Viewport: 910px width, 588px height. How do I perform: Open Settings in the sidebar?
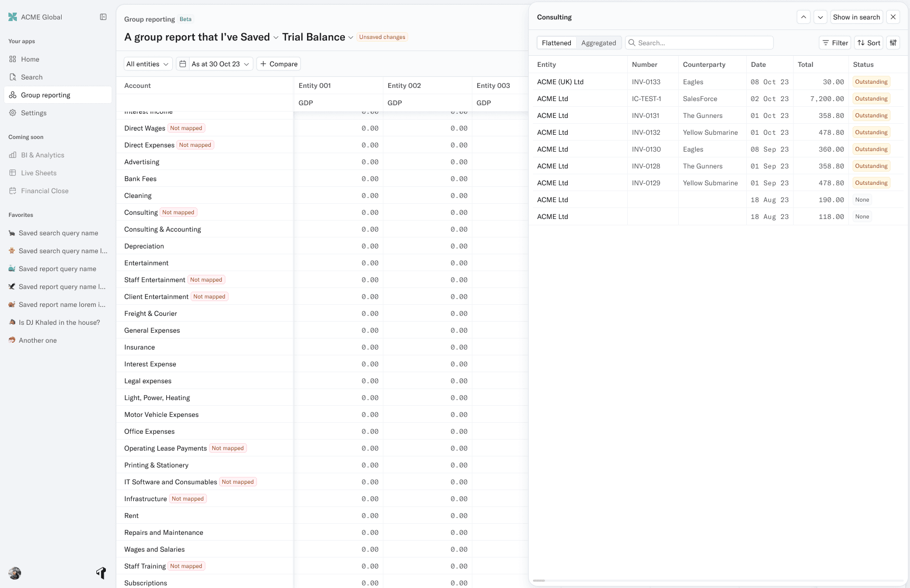point(34,113)
